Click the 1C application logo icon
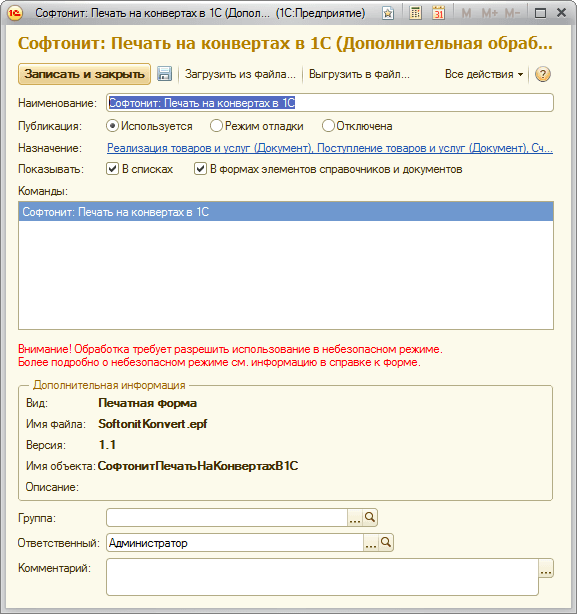The width and height of the screenshot is (577, 614). pyautogui.click(x=15, y=13)
